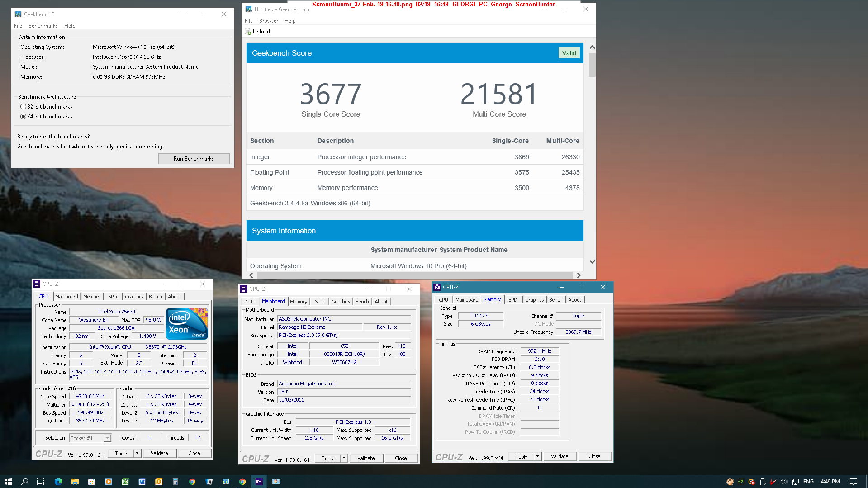Click the Core Speed value 4763.66 MHz
Image resolution: width=868 pixels, height=488 pixels.
tap(90, 396)
